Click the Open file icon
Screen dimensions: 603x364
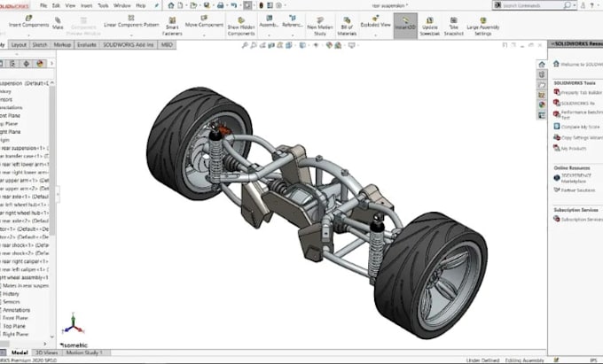pyautogui.click(x=193, y=5)
